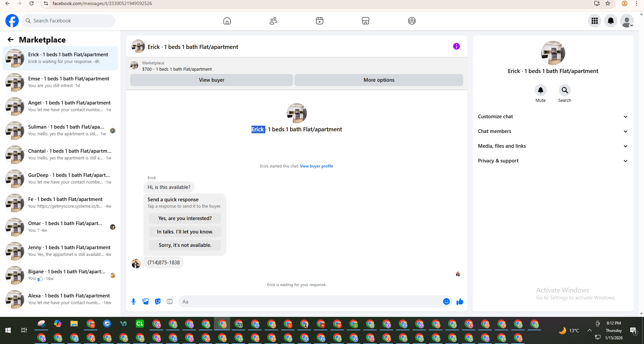644x344 pixels.
Task: Open the Notifications bell icon
Action: [x=611, y=21]
